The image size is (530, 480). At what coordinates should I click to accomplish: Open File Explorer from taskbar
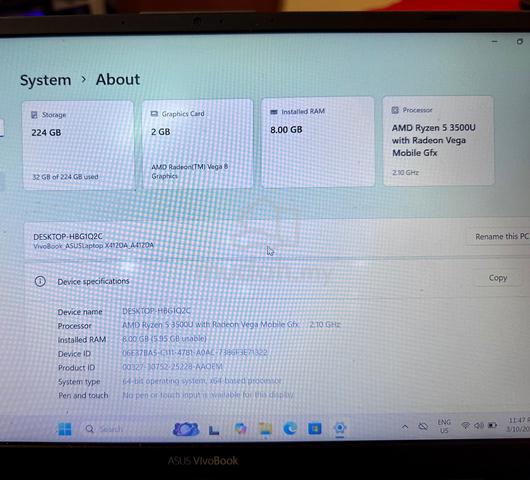[265, 429]
